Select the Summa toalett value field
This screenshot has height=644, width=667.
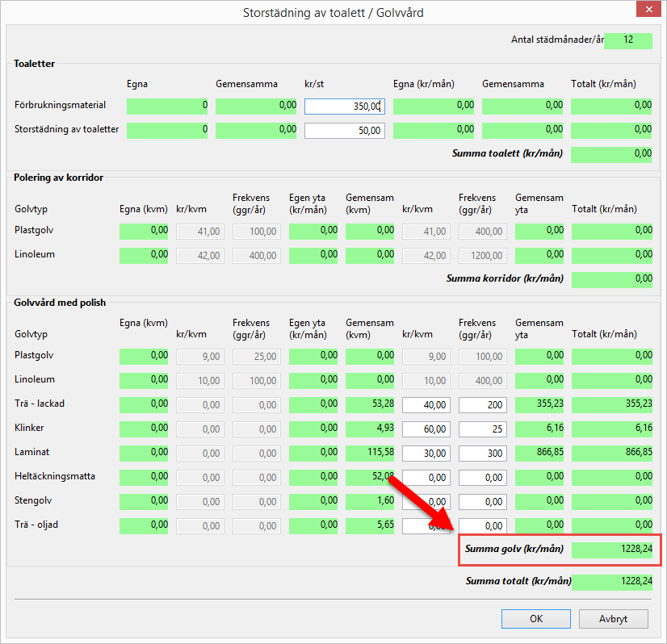point(611,154)
